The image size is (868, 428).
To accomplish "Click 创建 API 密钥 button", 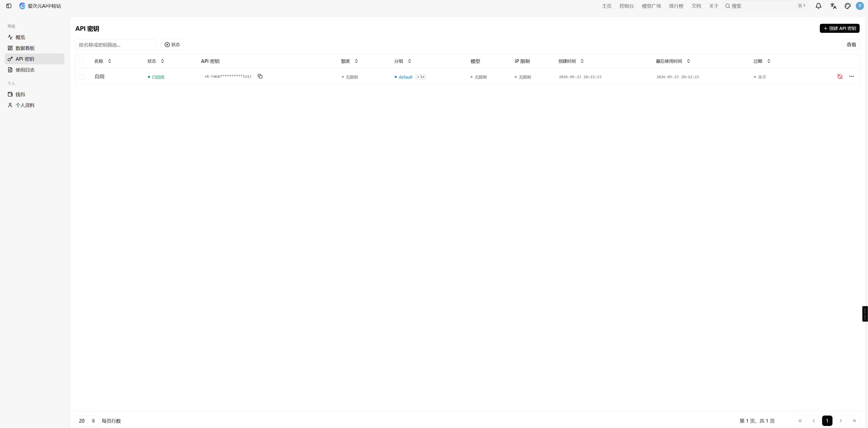I will [x=839, y=28].
